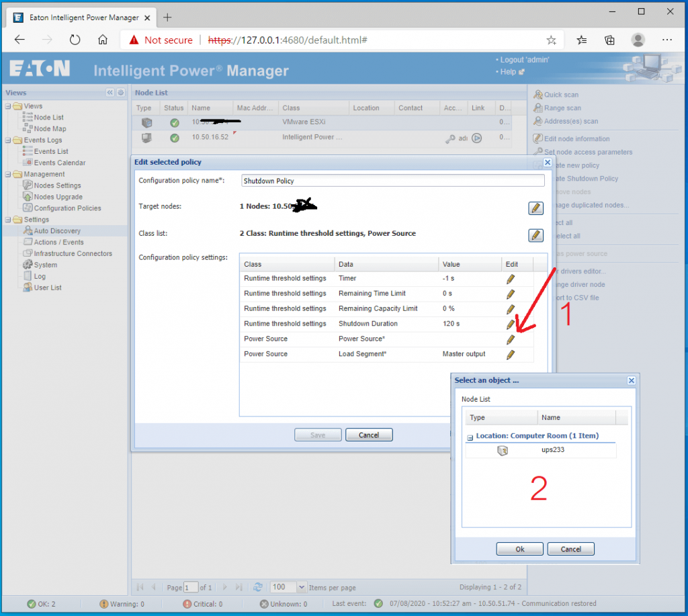Collapse the Location: Computer Room group

tap(470, 437)
